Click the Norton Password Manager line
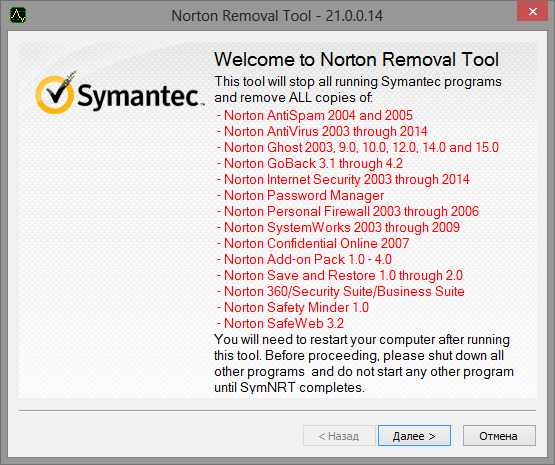Viewport: 555px width, 465px height. [x=300, y=195]
